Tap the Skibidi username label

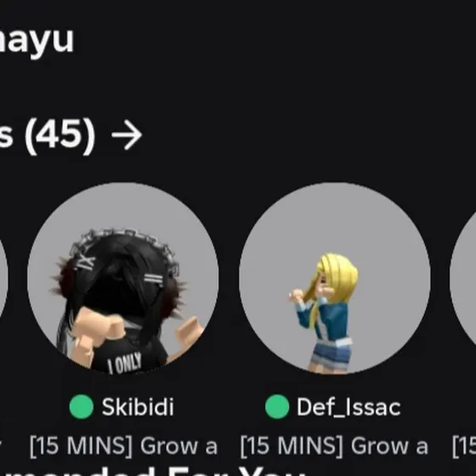coord(138,407)
